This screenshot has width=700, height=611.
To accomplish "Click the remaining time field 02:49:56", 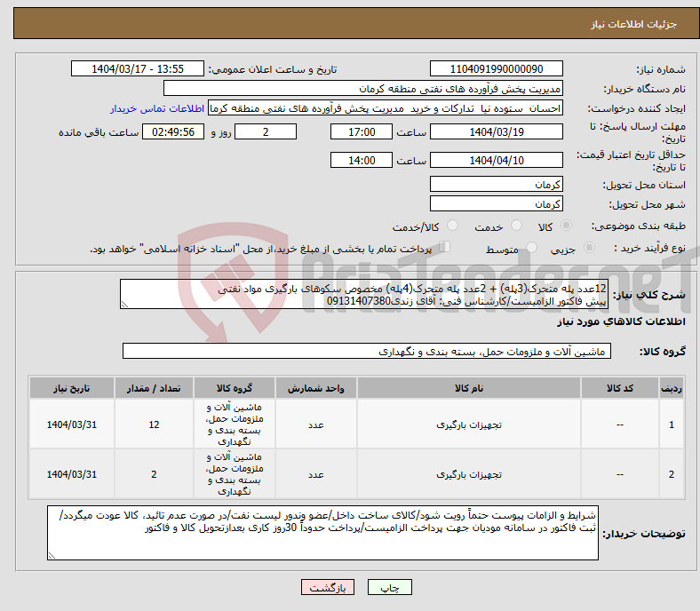I will point(173,131).
